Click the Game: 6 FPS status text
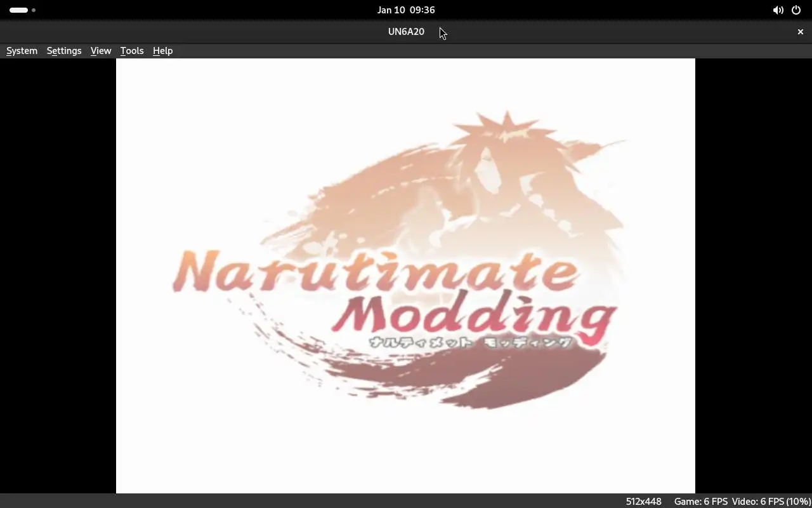The image size is (812, 508). 701,502
